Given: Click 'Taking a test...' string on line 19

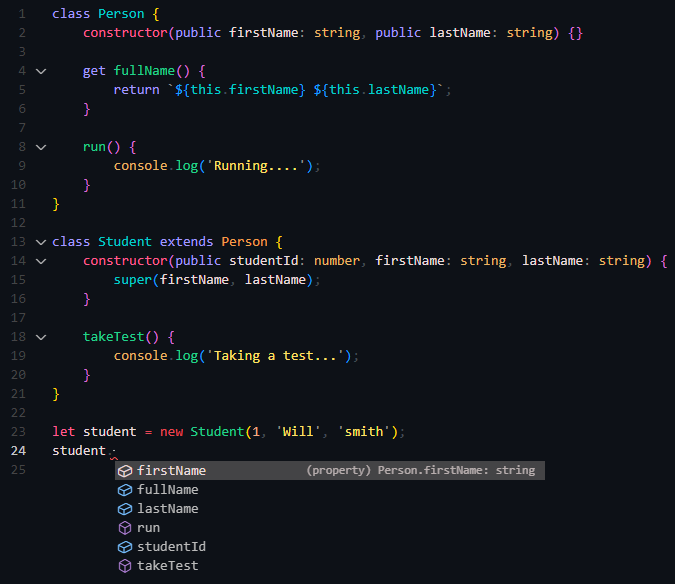Looking at the screenshot, I should click(x=275, y=355).
